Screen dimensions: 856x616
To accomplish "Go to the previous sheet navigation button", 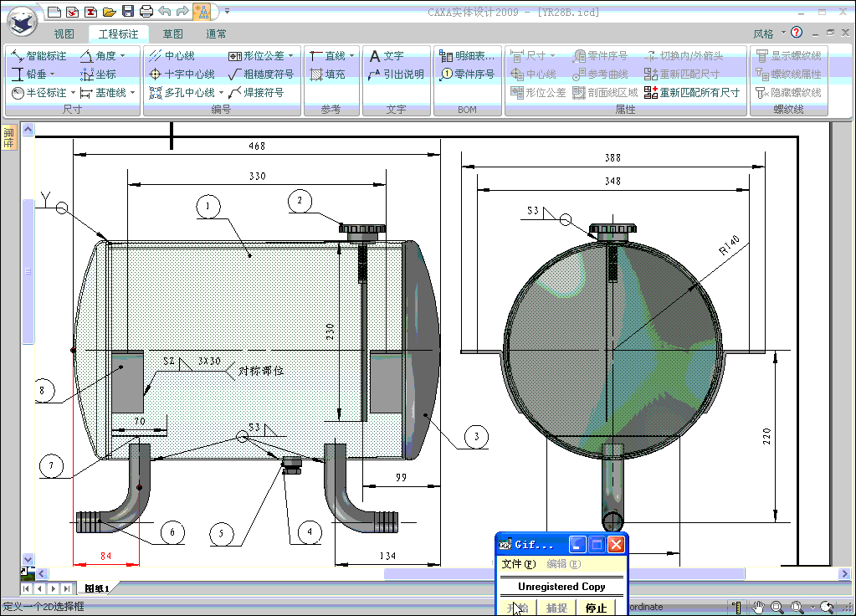I will coord(39,588).
